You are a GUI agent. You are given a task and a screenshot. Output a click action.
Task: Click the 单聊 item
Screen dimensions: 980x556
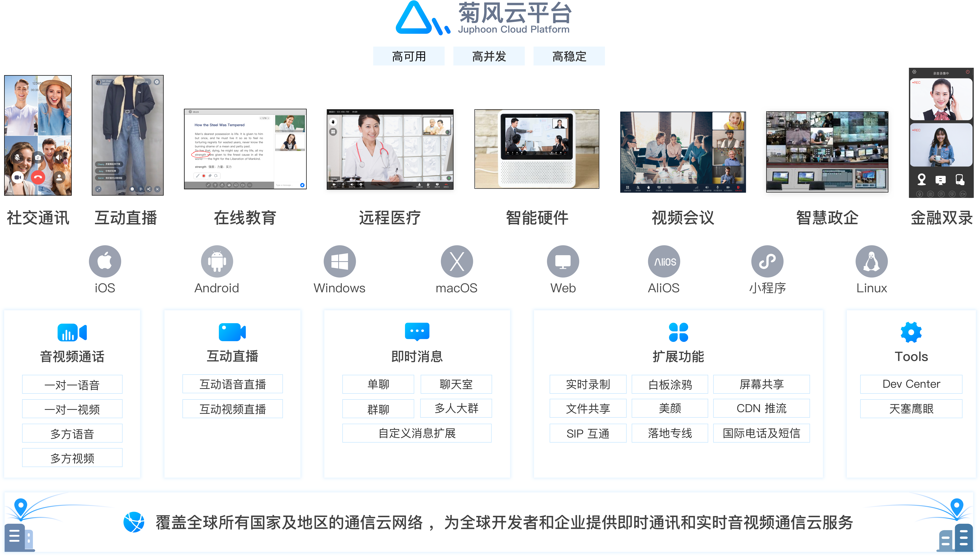click(x=378, y=384)
